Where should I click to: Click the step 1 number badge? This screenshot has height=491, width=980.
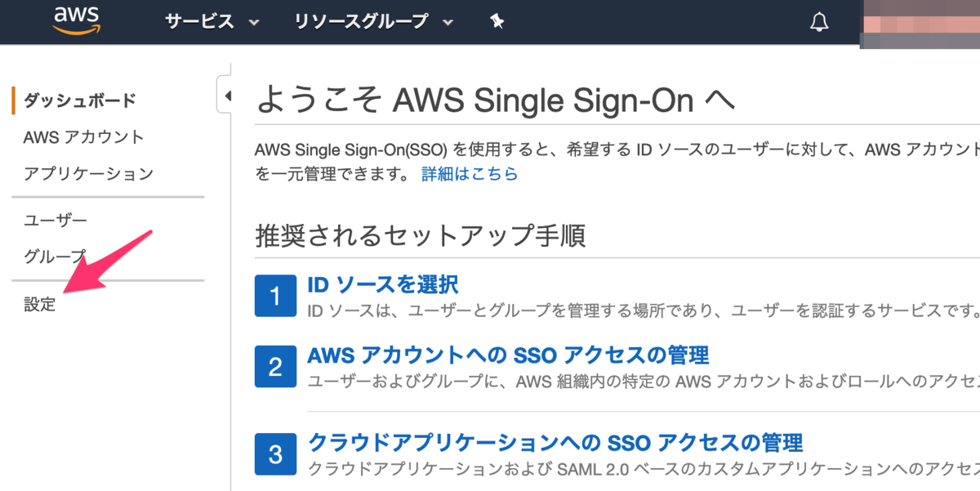tap(274, 296)
